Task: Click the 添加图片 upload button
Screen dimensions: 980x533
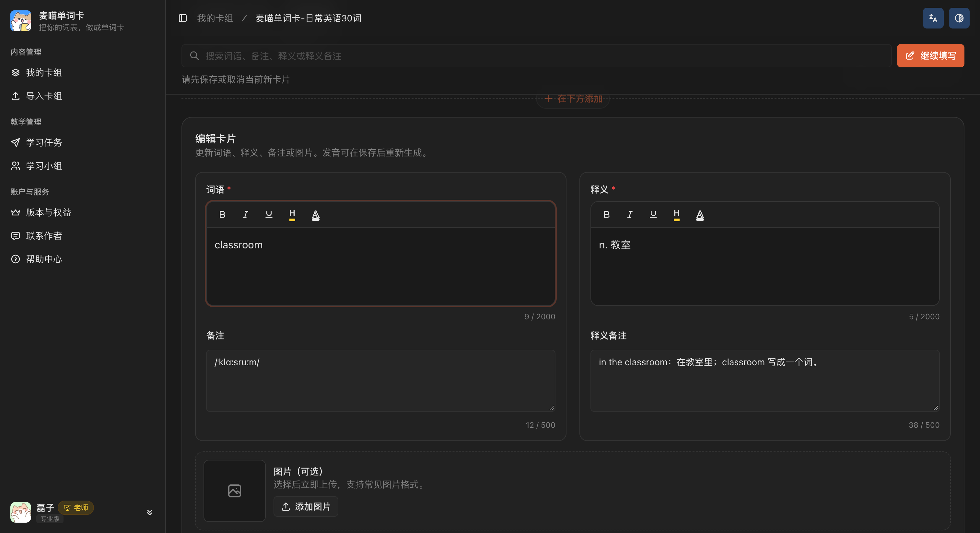Action: coord(306,506)
